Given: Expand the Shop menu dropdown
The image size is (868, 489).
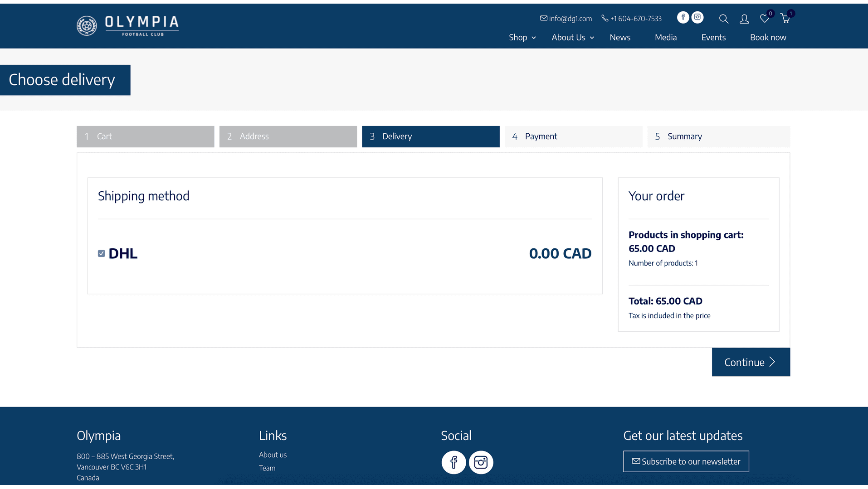Looking at the screenshot, I should coord(522,38).
